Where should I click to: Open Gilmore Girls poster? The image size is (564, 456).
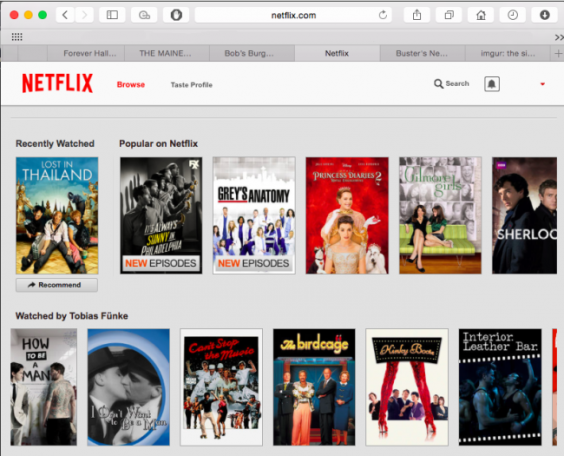[440, 215]
